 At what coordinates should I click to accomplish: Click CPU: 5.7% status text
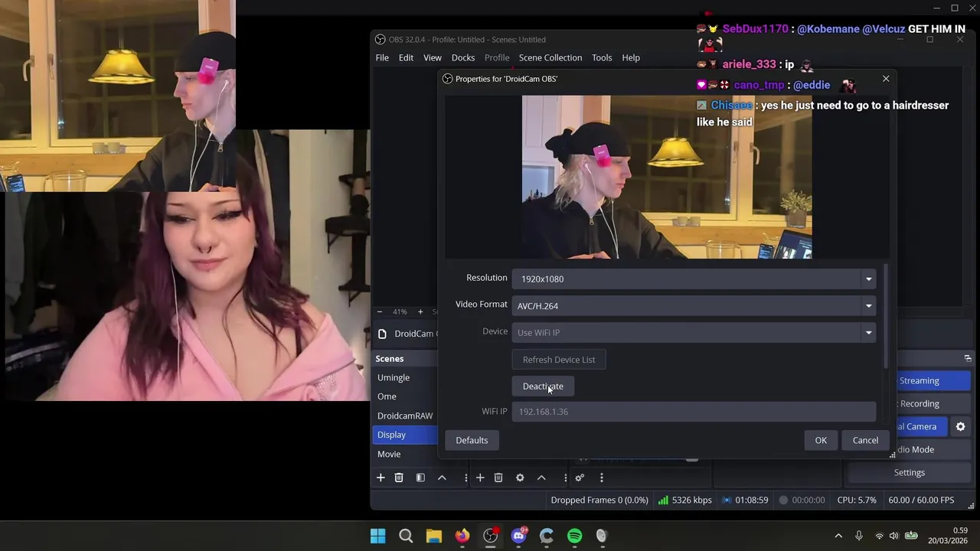pyautogui.click(x=857, y=500)
